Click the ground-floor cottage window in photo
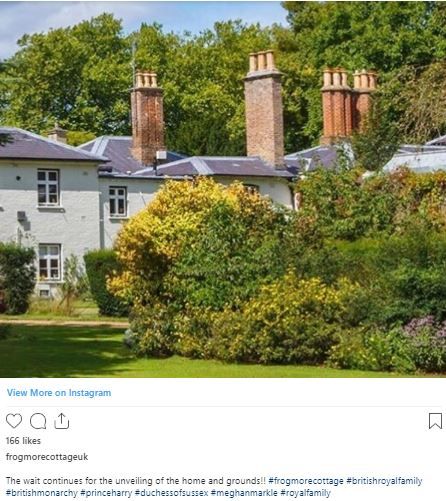Image resolution: width=446 pixels, height=501 pixels. [x=50, y=262]
